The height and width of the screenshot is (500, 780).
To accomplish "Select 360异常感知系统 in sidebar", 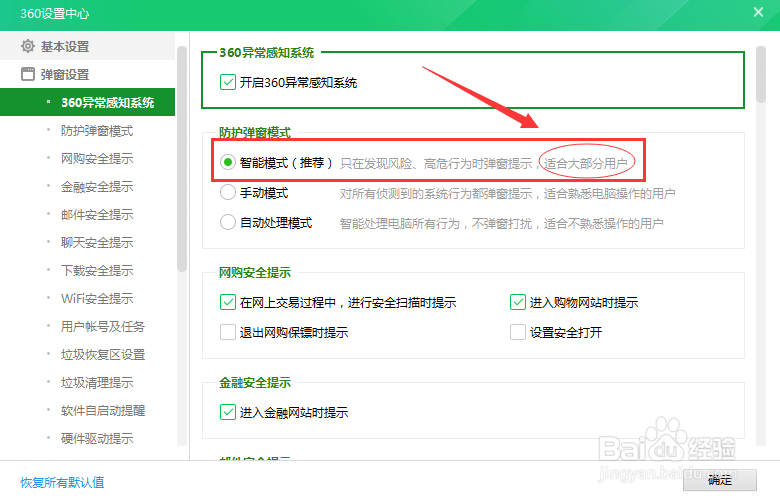I will (x=88, y=102).
